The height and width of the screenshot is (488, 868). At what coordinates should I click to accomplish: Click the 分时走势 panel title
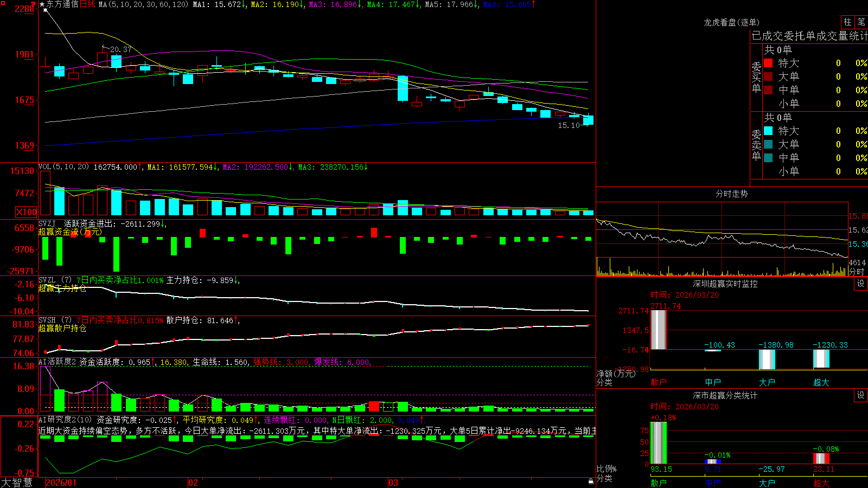click(x=731, y=194)
